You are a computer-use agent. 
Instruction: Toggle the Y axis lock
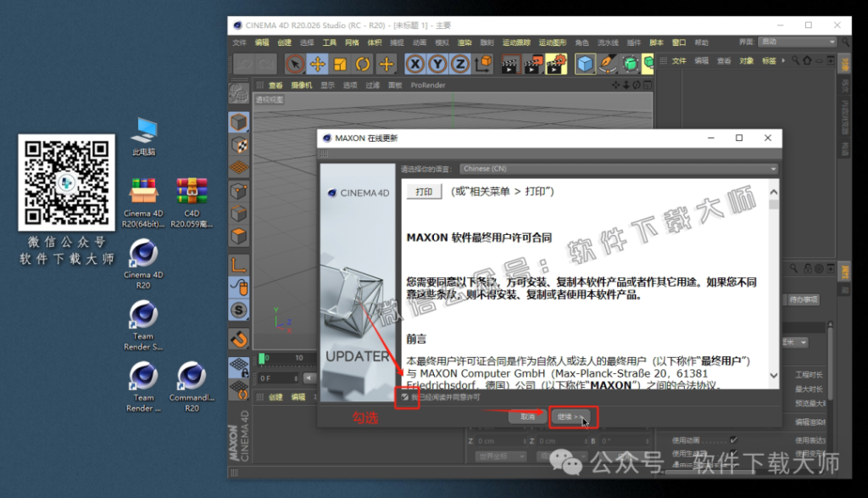click(437, 63)
